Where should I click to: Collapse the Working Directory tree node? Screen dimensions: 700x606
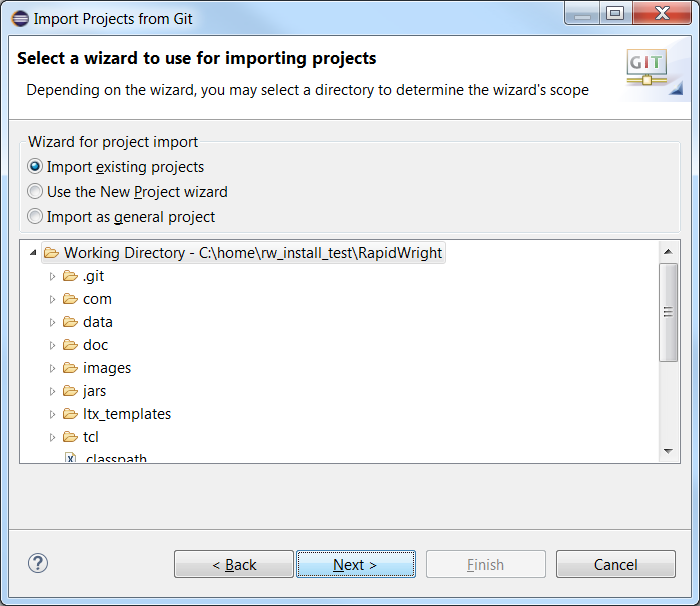point(33,253)
